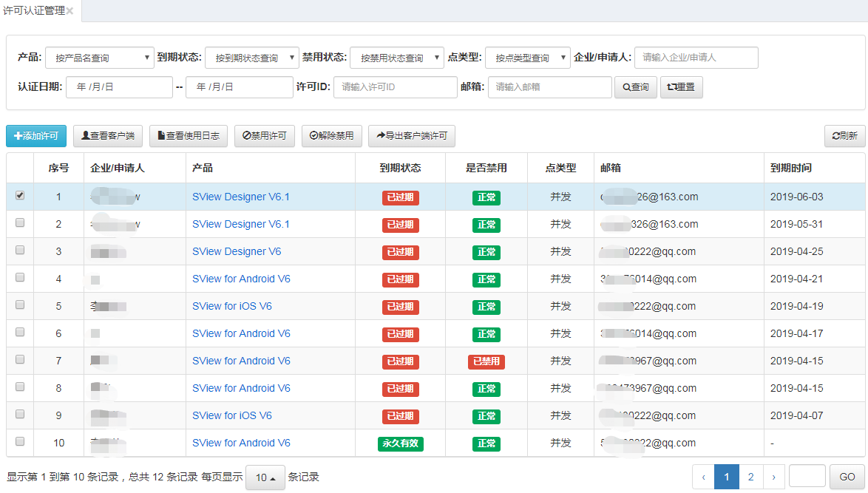The width and height of the screenshot is (868, 493).
Task: Open 查看客户端 view
Action: [108, 135]
